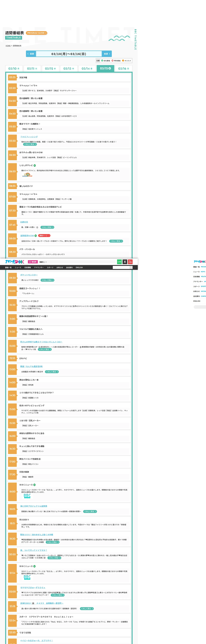The height and width of the screenshot is (644, 206).
Task: Go to previous week with 前週 arrow
Action: [x=31, y=54]
